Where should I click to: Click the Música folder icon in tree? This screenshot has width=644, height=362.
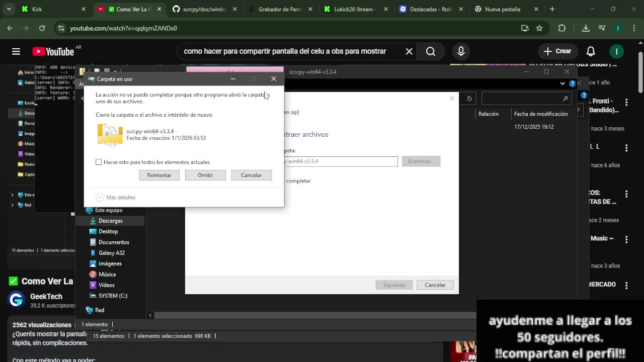[x=93, y=275]
